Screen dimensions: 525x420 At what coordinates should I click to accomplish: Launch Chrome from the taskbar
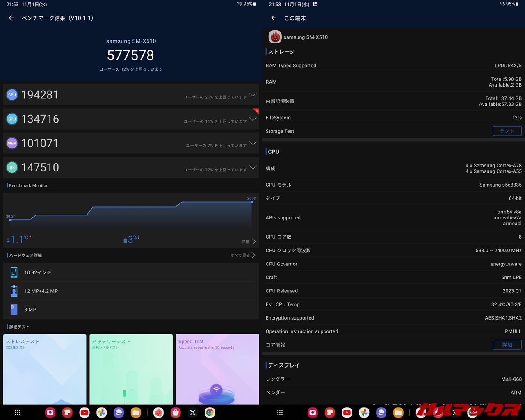pos(210,412)
